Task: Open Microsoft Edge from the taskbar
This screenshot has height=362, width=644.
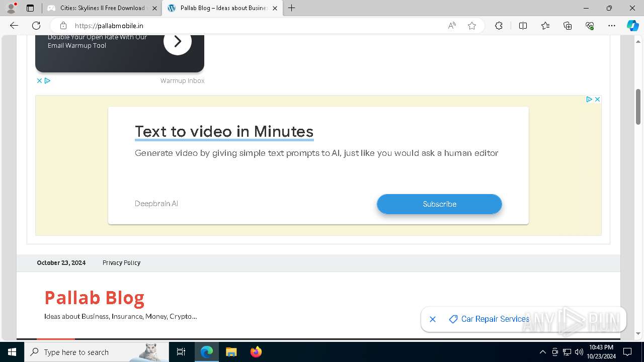Action: pos(207,352)
